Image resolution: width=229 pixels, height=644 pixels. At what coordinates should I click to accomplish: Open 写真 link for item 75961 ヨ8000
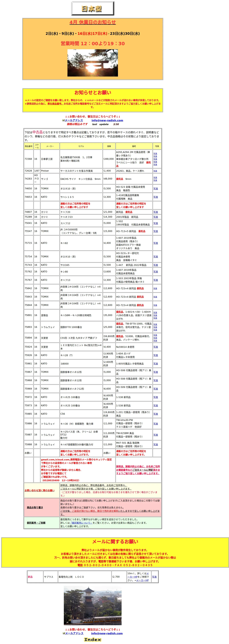[x=156, y=364]
